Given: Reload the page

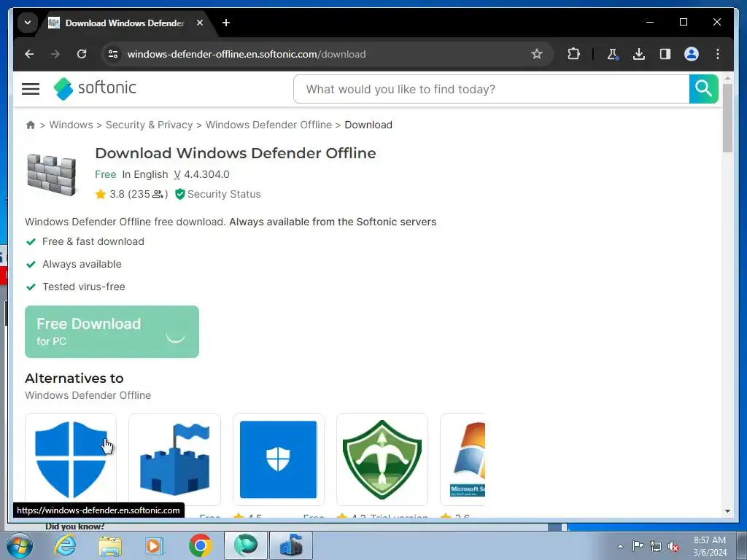Looking at the screenshot, I should tap(82, 54).
